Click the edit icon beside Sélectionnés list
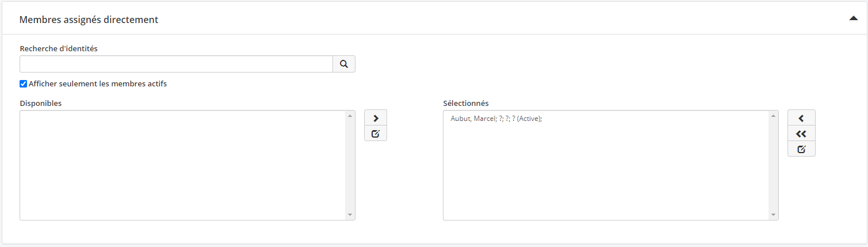 (x=801, y=149)
